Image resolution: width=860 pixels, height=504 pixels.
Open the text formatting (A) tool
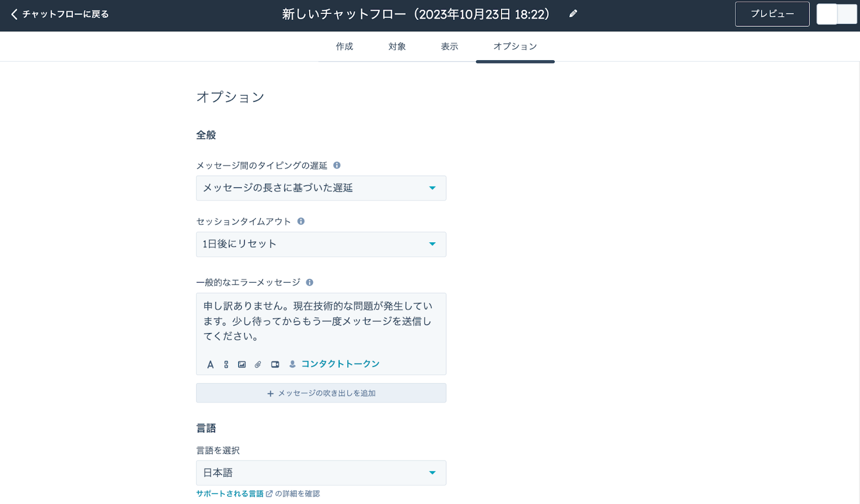pyautogui.click(x=211, y=364)
